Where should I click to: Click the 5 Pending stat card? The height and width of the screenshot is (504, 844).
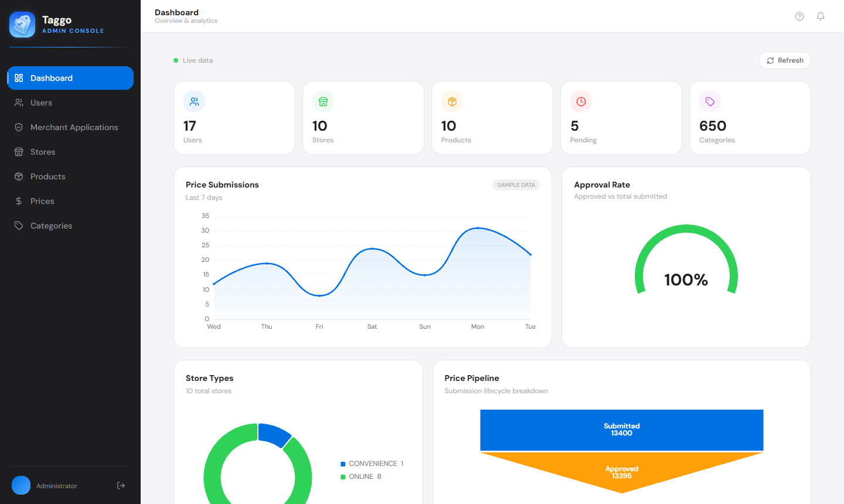tap(621, 118)
